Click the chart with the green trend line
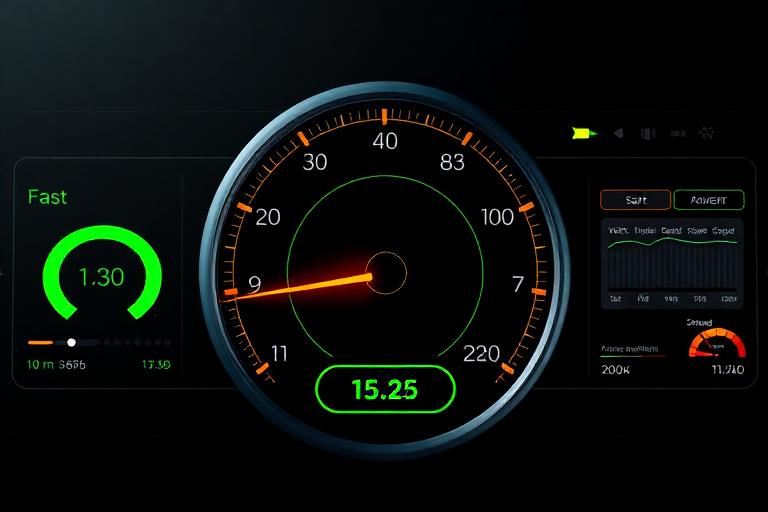The image size is (768, 512). click(x=672, y=264)
